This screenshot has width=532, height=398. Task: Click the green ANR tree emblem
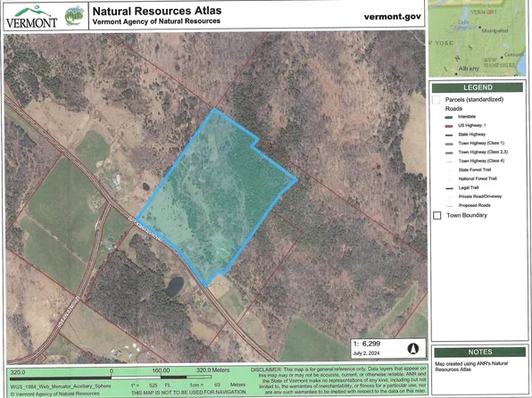point(74,16)
